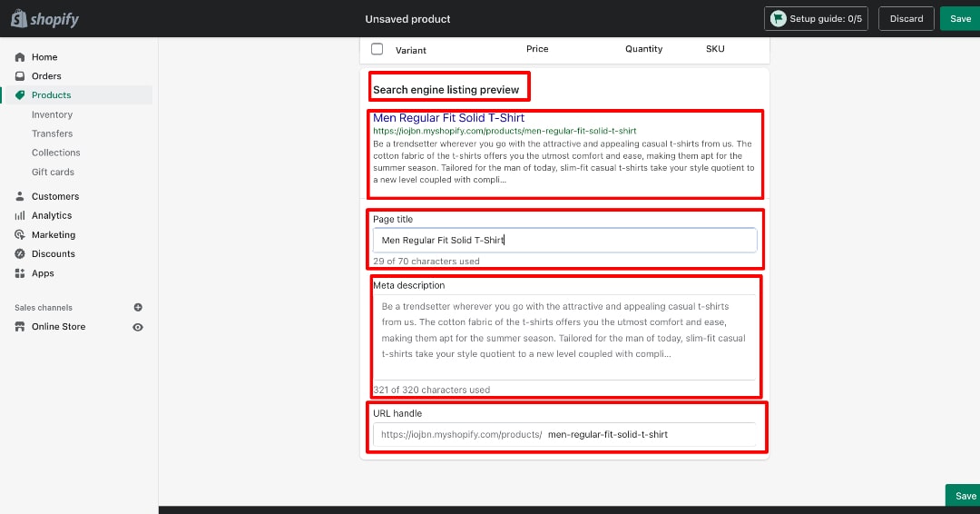Click the Shopify logo

click(x=45, y=19)
